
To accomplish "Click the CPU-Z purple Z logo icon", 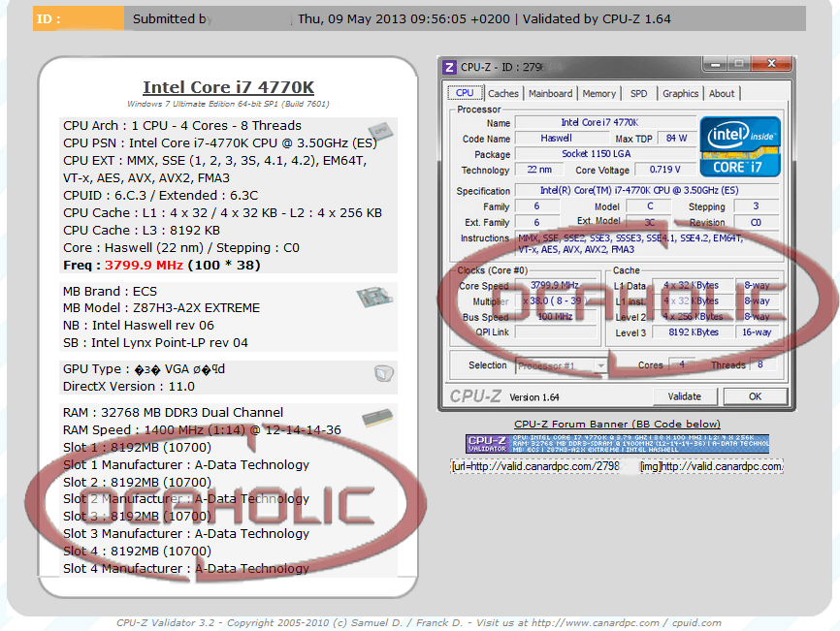I will [x=449, y=68].
